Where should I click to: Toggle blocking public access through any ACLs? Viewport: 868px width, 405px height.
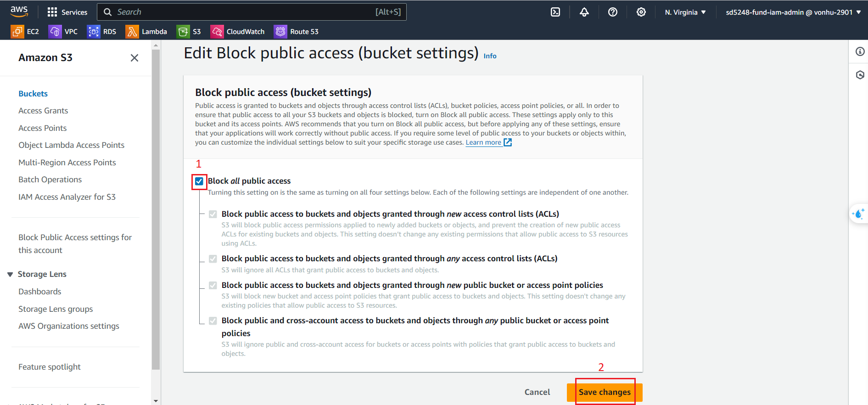(213, 259)
